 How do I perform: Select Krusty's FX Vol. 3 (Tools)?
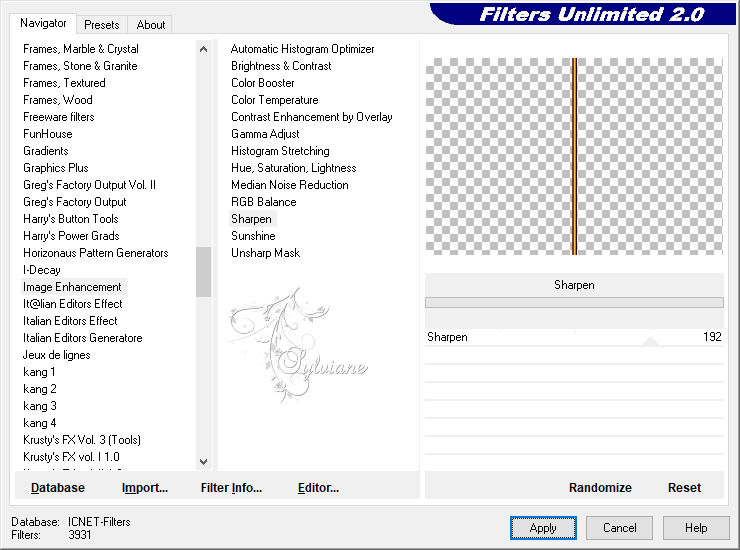(x=82, y=440)
